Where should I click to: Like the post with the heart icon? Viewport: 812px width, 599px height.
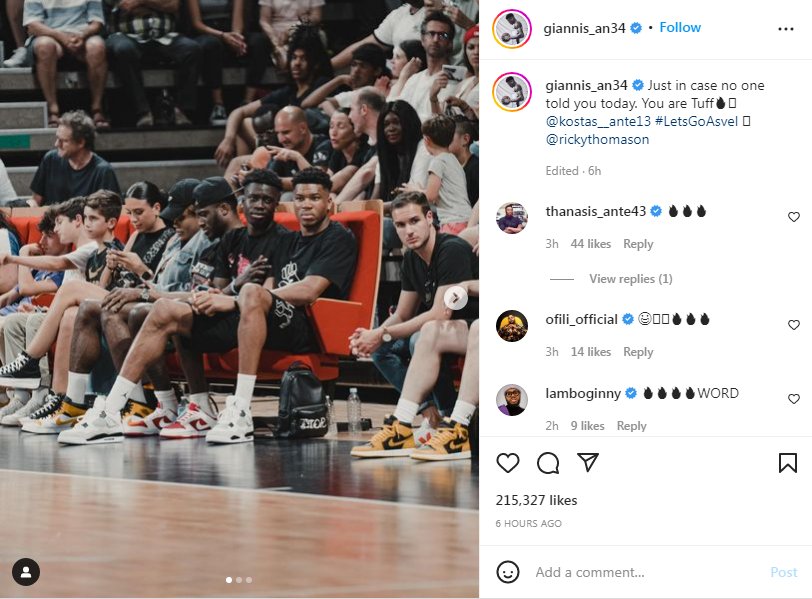coord(508,462)
